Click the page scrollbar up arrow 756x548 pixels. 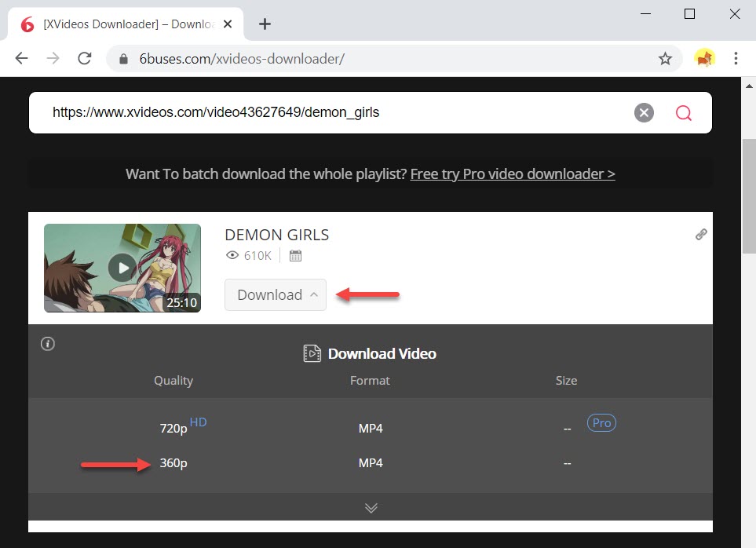(749, 86)
